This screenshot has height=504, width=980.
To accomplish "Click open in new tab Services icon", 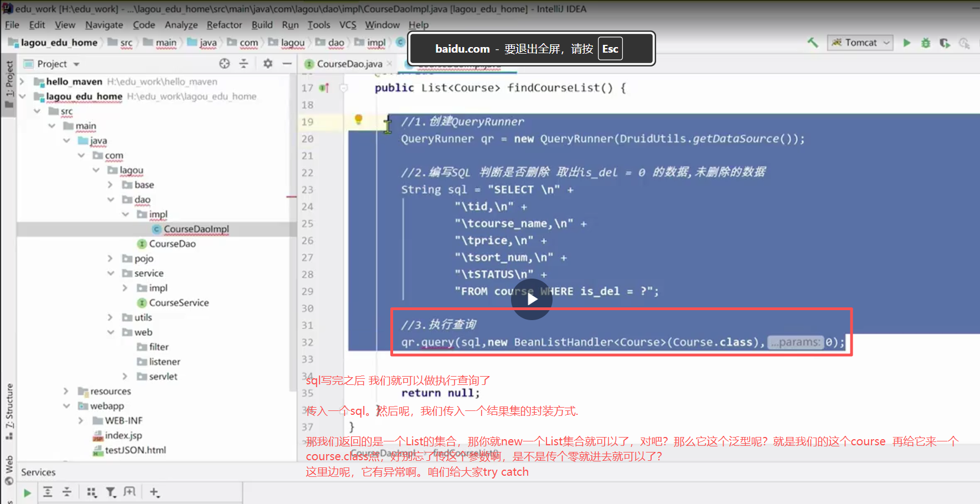I will [130, 492].
